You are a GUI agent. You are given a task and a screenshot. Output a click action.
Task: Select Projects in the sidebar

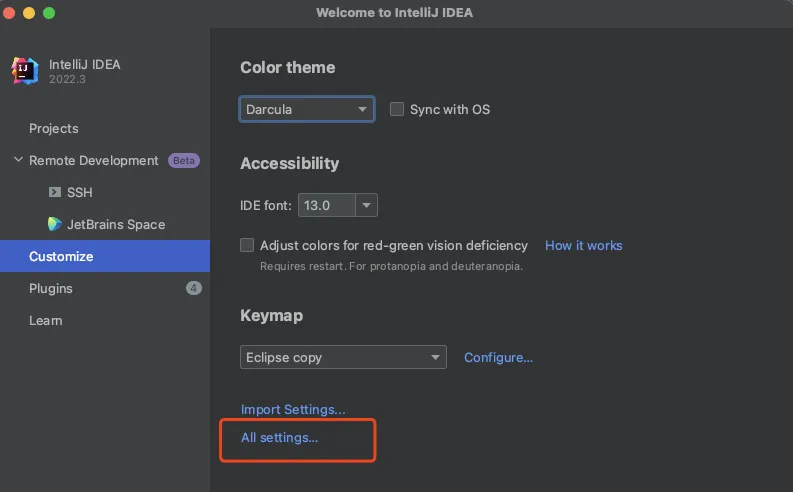pyautogui.click(x=53, y=128)
